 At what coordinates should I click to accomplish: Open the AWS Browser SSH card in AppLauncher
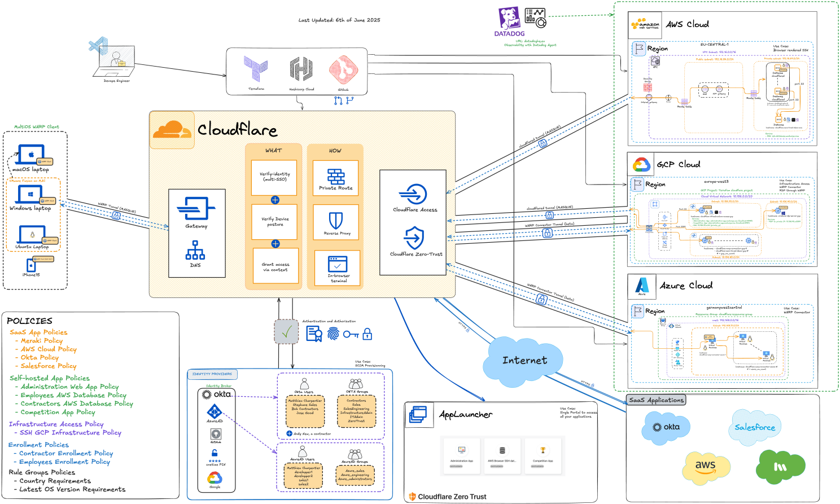coord(502,455)
